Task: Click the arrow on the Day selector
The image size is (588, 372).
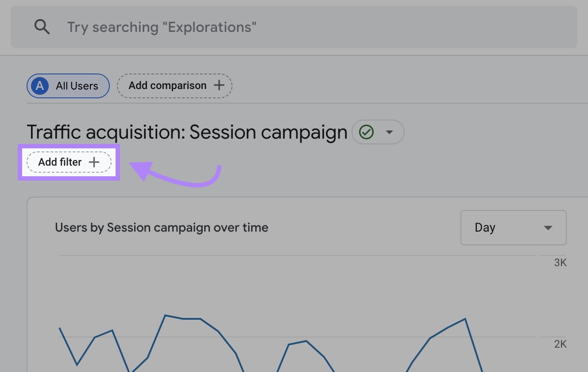Action: tap(548, 227)
